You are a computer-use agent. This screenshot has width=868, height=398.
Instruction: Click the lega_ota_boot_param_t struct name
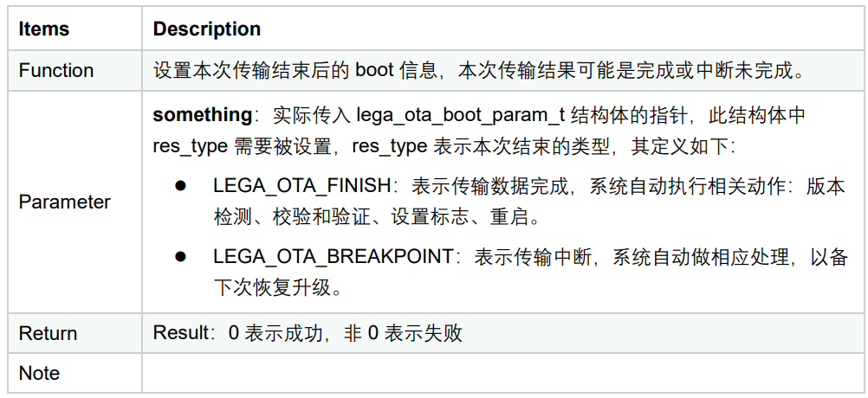coord(460,116)
